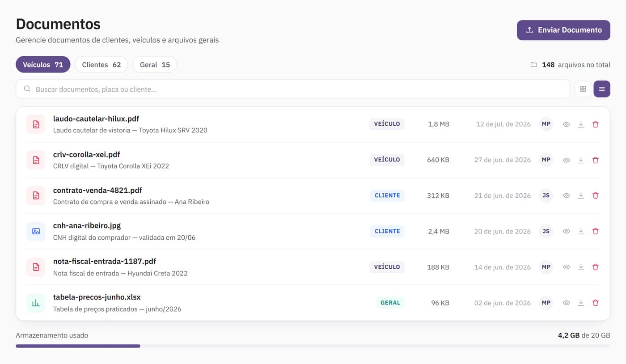Select the Veículos tab
This screenshot has height=364, width=626.
[x=43, y=64]
